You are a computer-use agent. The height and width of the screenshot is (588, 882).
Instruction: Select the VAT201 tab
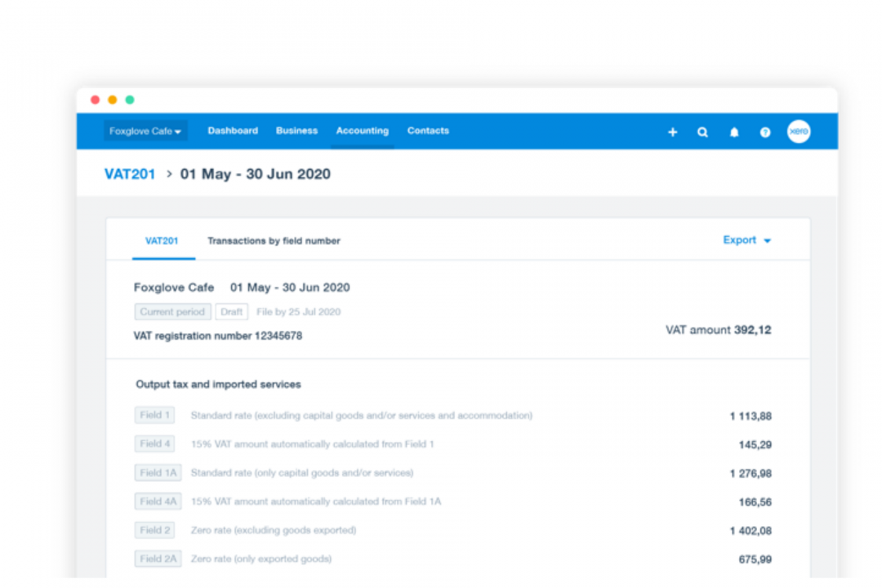(162, 241)
